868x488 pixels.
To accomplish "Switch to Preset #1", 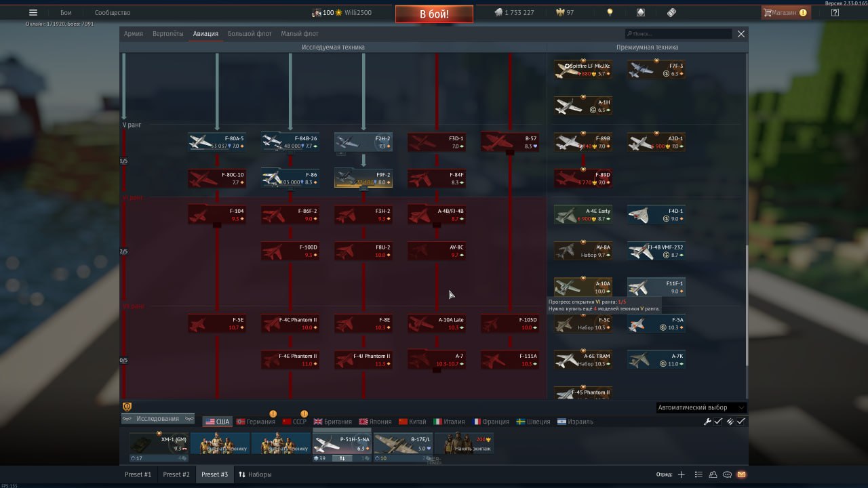I will (138, 474).
